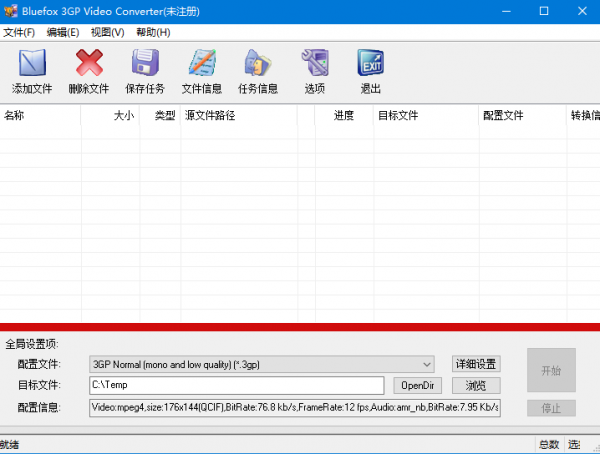Screen dimensions: 600x454
Task: Open the 编辑(E) menu
Action: tap(63, 33)
